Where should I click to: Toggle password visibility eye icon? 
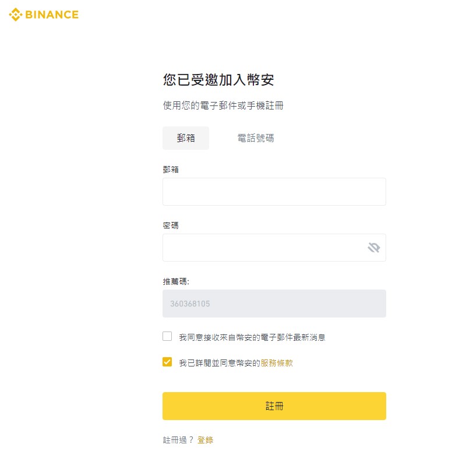(374, 248)
